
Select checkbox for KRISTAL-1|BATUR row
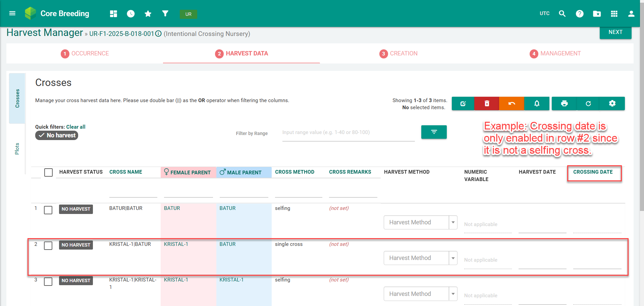pyautogui.click(x=48, y=246)
